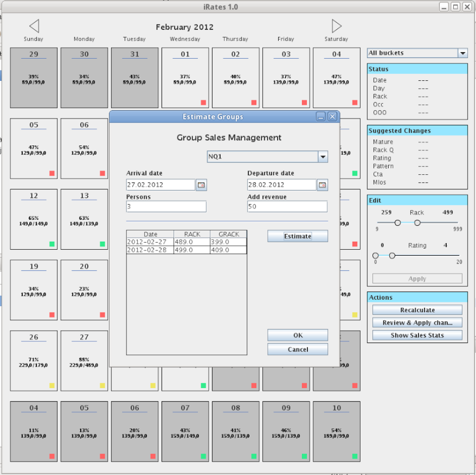
Task: Click green status square on March 07
Action: [x=203, y=456]
